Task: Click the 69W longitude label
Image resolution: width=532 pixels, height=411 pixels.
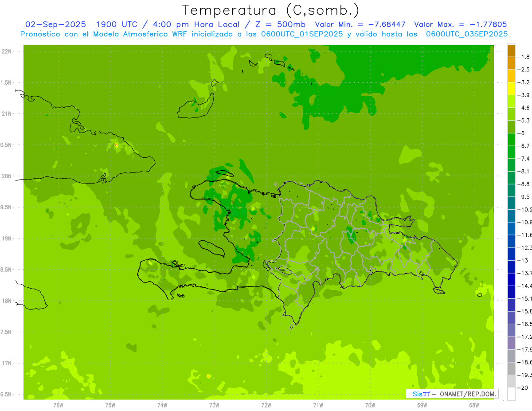Action: tap(422, 405)
